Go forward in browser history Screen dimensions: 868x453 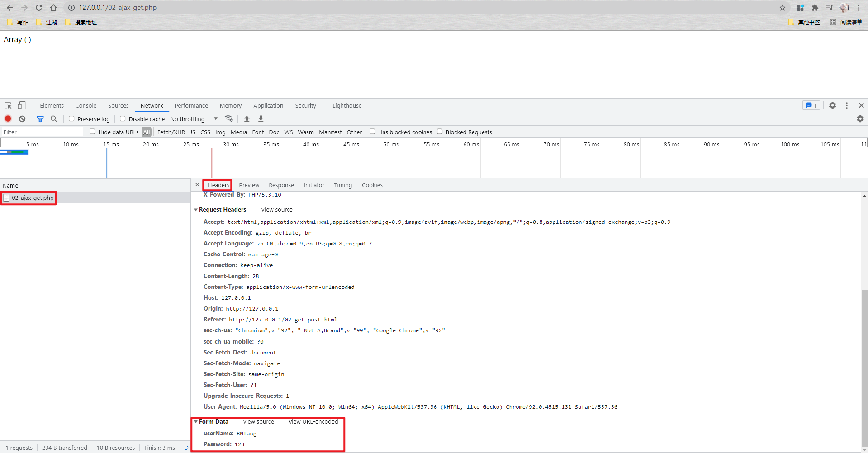pos(24,8)
